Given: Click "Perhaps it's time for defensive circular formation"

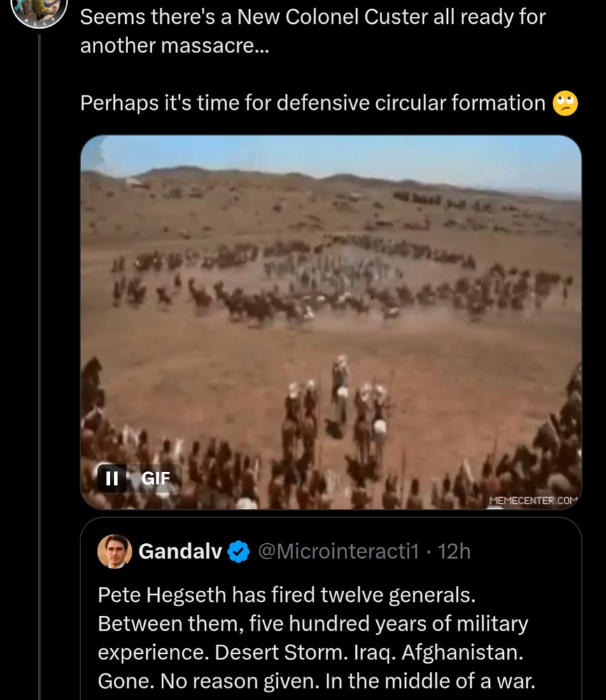Looking at the screenshot, I should coord(312,103).
